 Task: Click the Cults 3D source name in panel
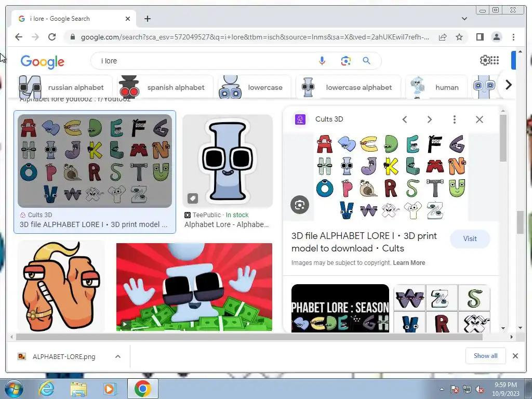tap(329, 119)
